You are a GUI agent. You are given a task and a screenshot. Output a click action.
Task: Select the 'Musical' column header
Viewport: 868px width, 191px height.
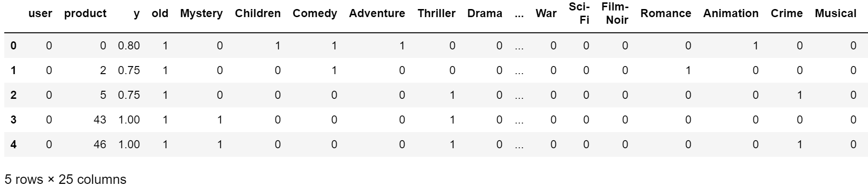[x=836, y=13]
